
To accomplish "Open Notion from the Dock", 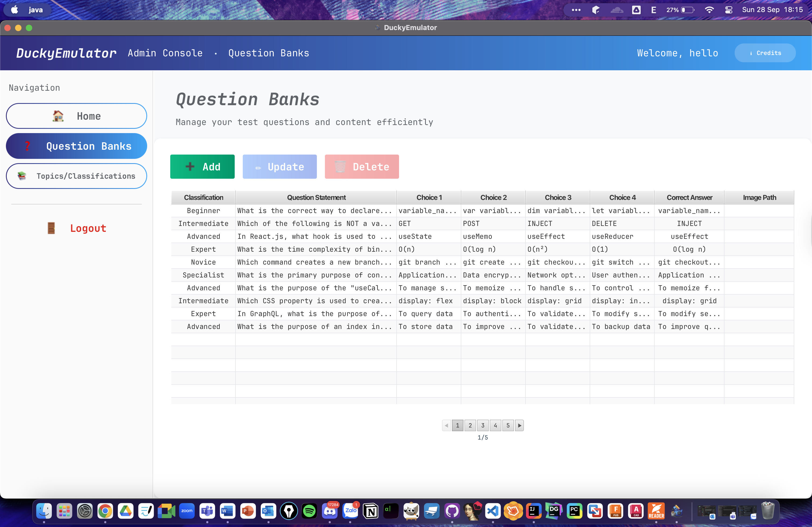I will (371, 511).
